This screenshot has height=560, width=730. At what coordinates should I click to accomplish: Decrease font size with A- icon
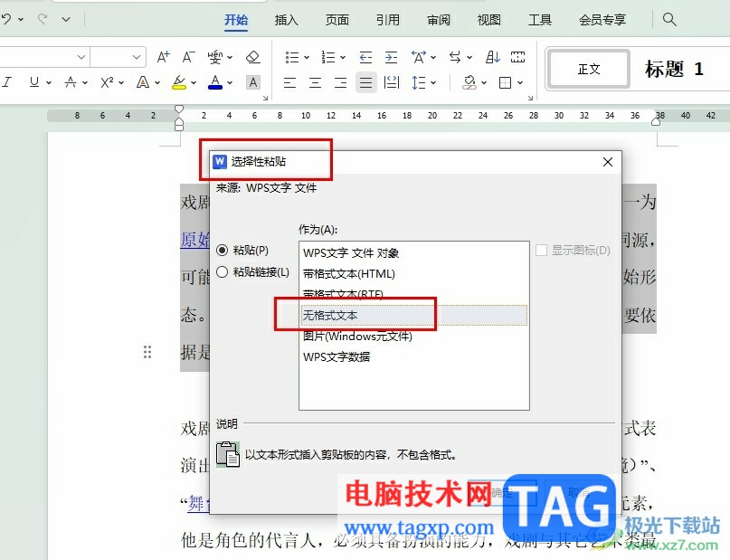[188, 57]
